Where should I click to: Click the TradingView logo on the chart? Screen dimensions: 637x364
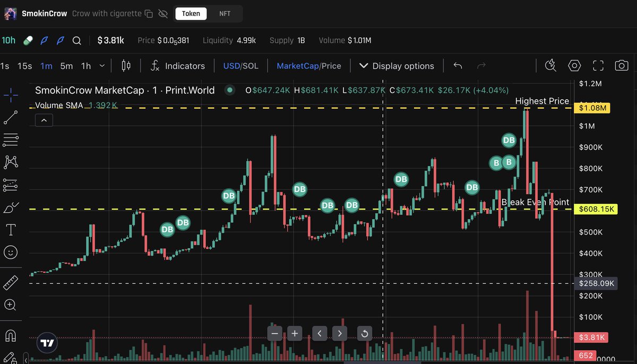tap(48, 343)
